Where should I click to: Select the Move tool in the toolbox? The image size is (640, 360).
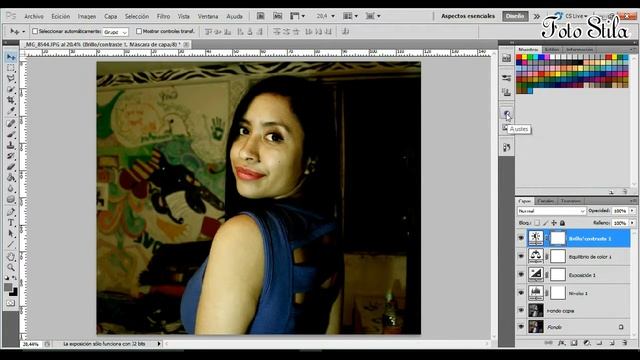click(x=11, y=57)
